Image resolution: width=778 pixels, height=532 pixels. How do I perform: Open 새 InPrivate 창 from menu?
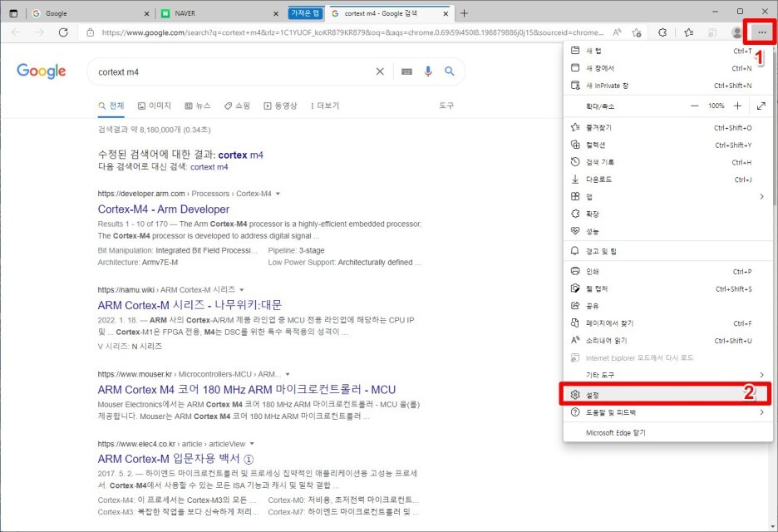tap(667, 86)
